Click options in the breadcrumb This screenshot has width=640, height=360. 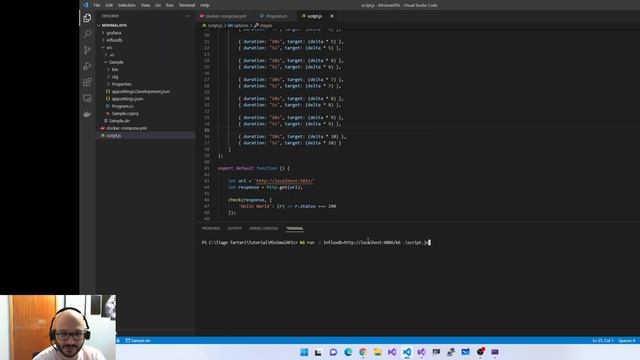tap(241, 25)
